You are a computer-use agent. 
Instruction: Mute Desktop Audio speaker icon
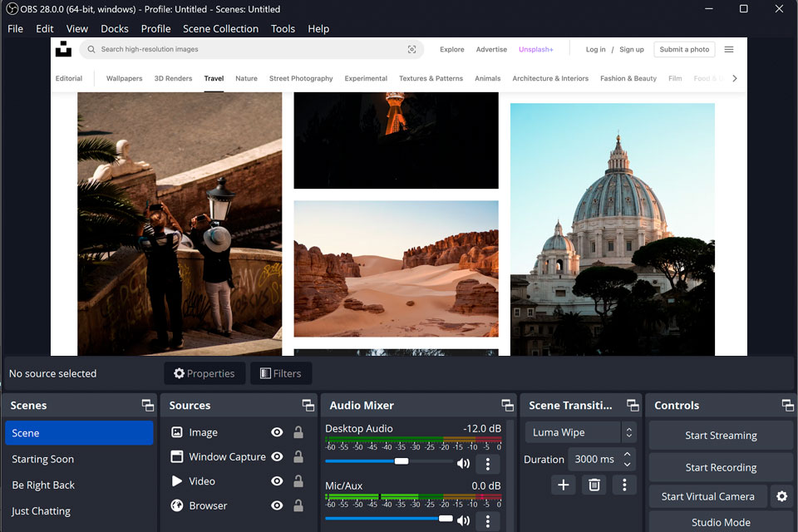coord(463,463)
